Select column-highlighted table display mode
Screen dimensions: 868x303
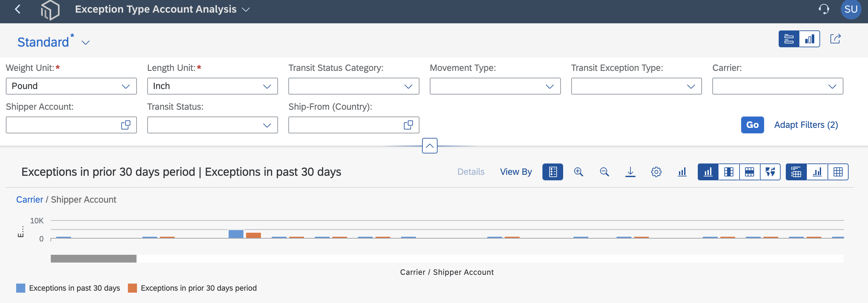click(729, 172)
